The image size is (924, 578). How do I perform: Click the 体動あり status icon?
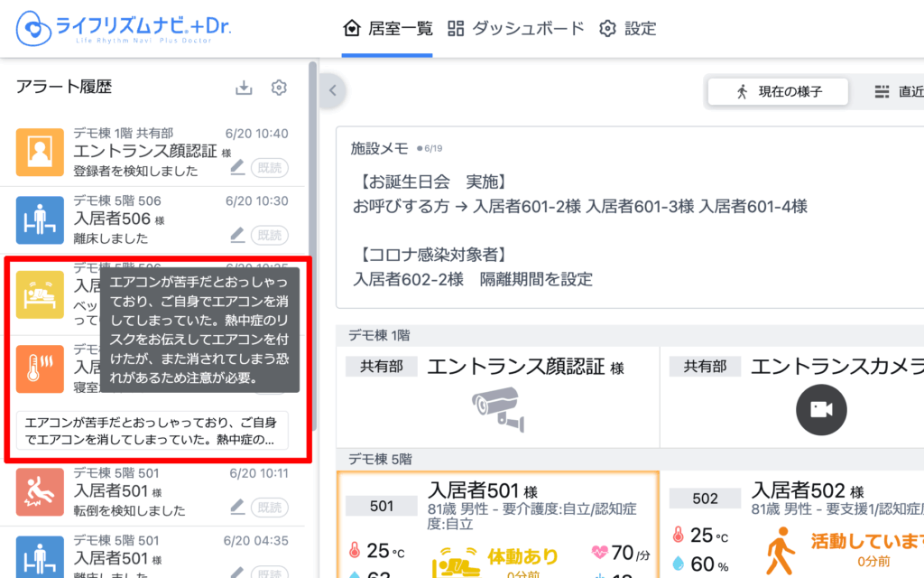point(455,562)
